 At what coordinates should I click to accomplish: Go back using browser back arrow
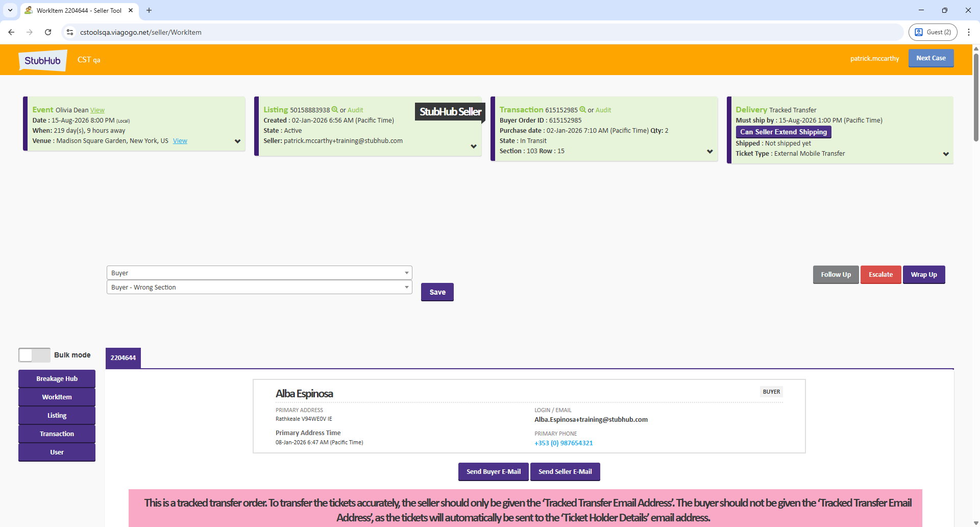pos(11,32)
